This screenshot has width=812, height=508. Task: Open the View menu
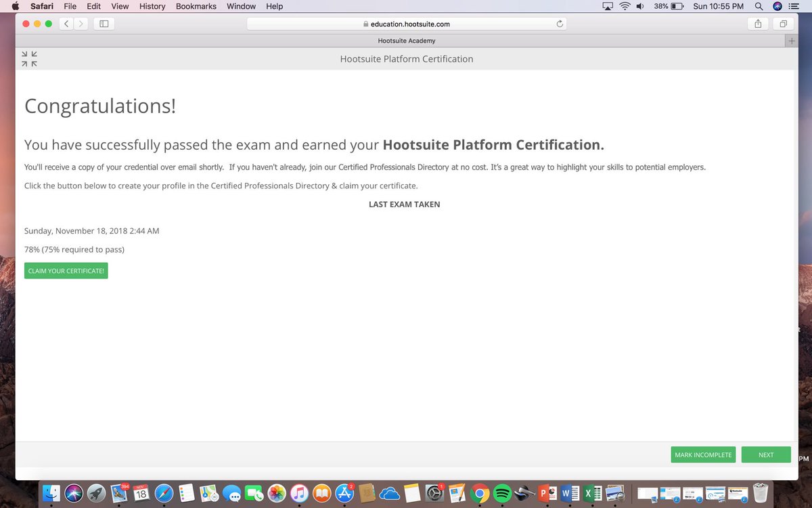coord(120,6)
